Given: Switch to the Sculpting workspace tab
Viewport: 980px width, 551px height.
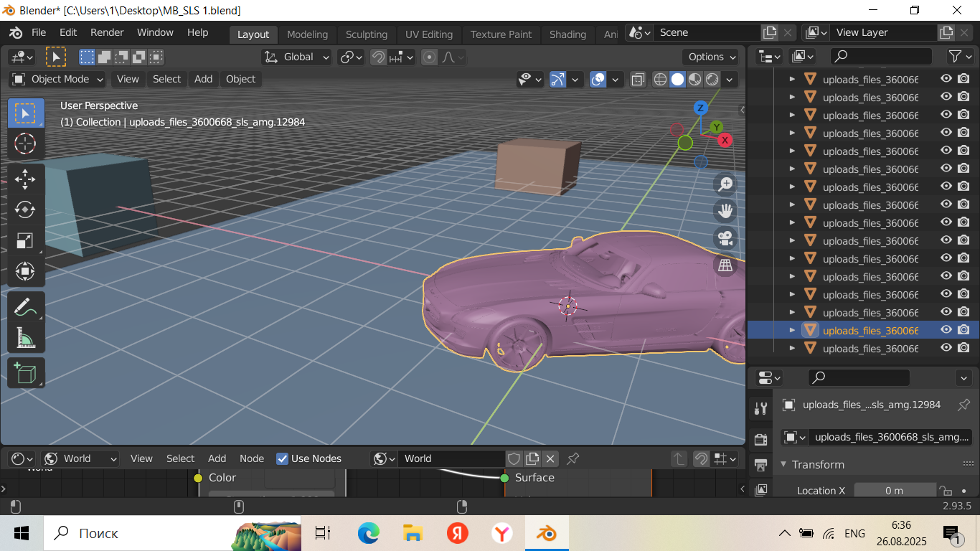Looking at the screenshot, I should 366,34.
